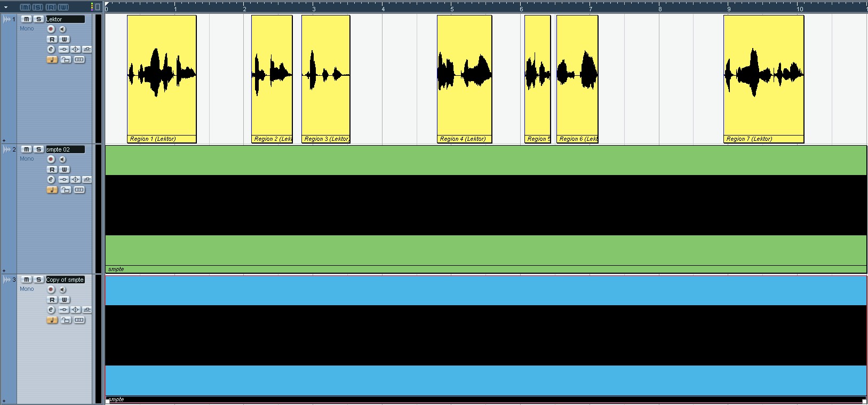The image size is (868, 405).
Task: Click the inserts state icon on Lektor track
Action: 63,49
